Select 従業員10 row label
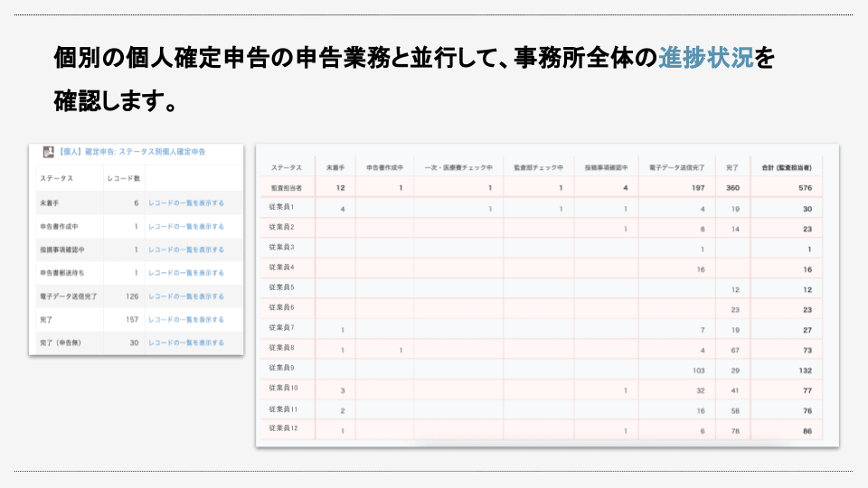The image size is (868, 488). pyautogui.click(x=283, y=388)
